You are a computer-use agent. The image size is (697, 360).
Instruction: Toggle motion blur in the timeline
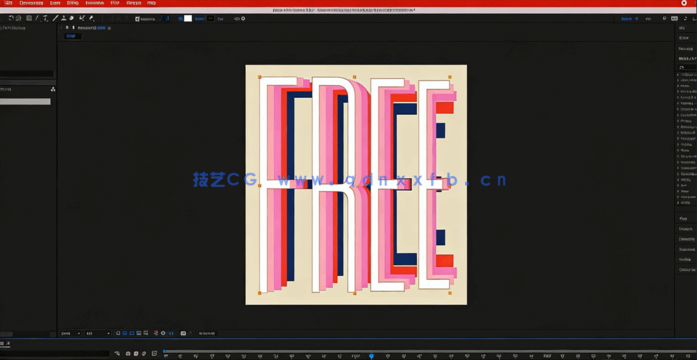pos(143,353)
